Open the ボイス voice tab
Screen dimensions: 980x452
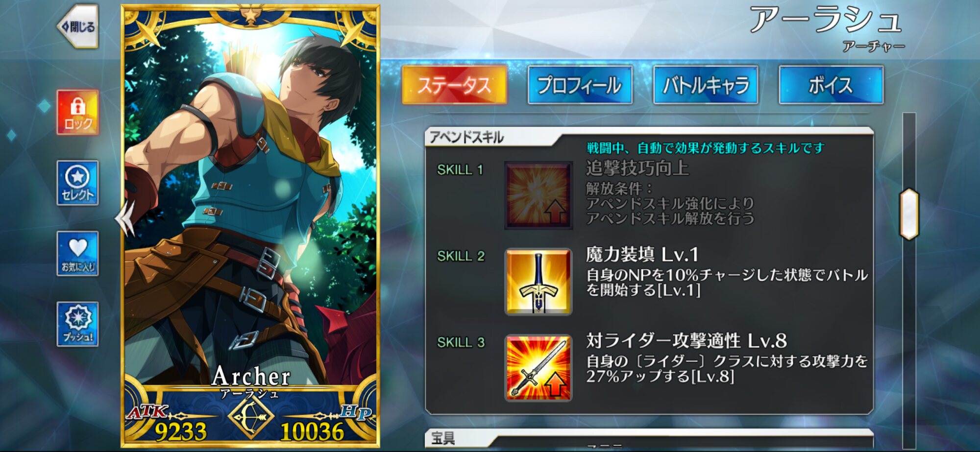pos(831,85)
